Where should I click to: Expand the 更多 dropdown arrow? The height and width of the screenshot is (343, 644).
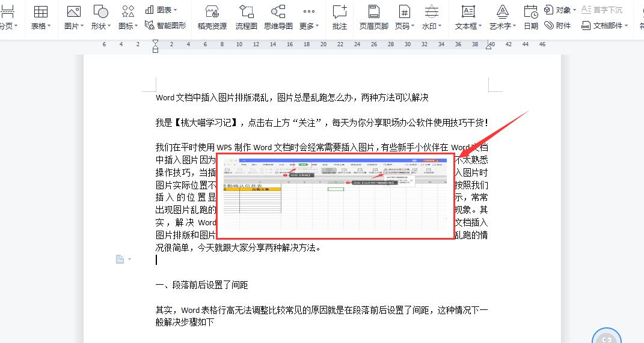click(x=317, y=26)
